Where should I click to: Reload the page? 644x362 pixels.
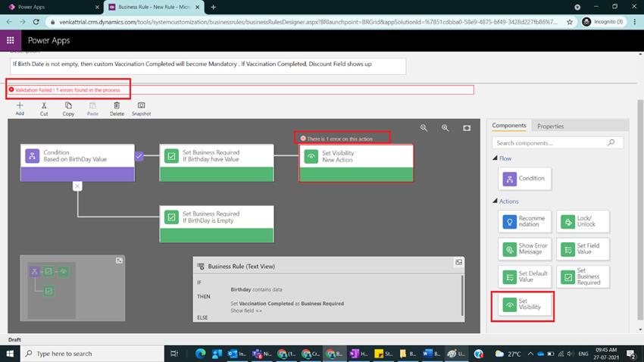(x=36, y=22)
